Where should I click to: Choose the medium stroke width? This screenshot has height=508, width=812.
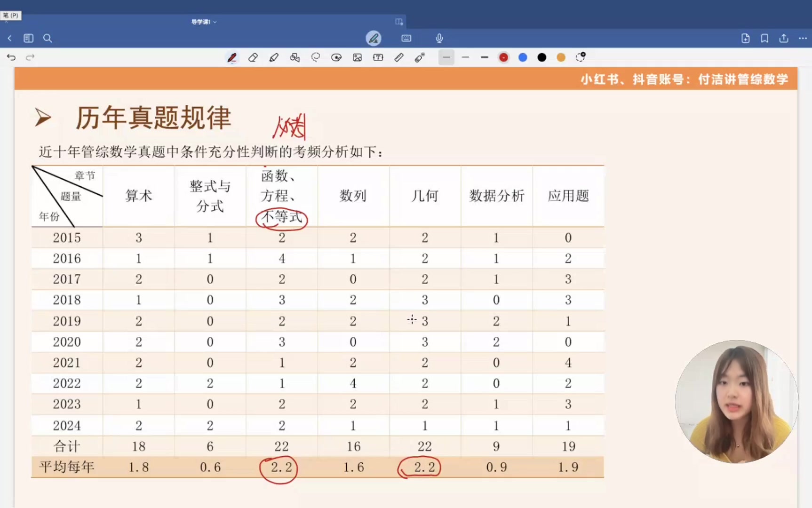click(x=465, y=57)
